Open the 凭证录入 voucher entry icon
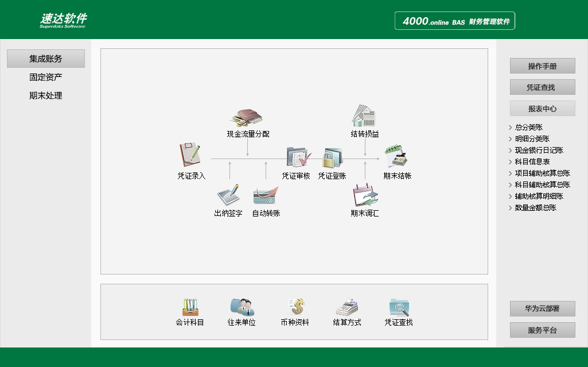This screenshot has width=588, height=367. [189, 155]
